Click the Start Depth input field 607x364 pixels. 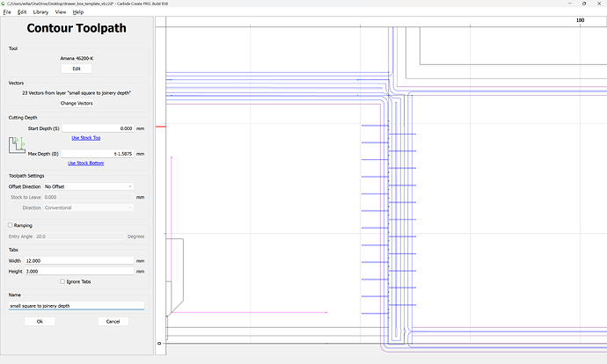(x=97, y=128)
